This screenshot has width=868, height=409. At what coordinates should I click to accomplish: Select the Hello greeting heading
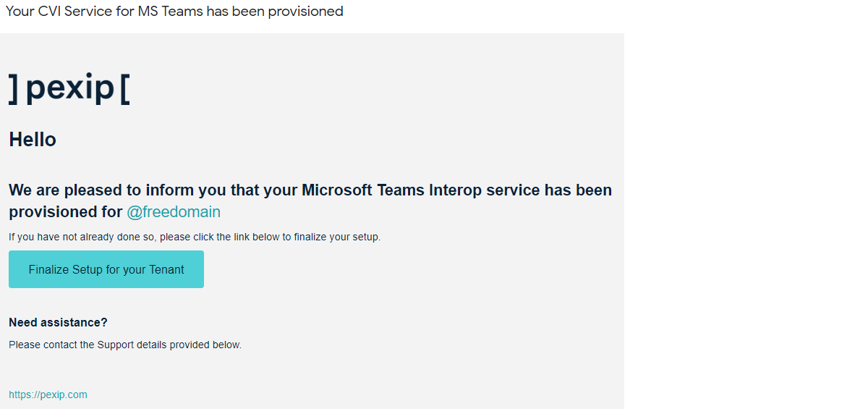(x=33, y=140)
